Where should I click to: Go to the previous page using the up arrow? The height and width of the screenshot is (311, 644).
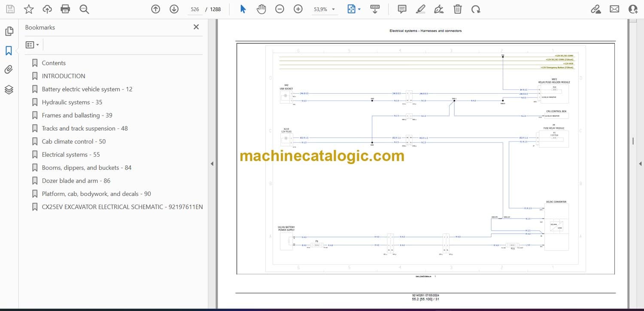pos(156,9)
